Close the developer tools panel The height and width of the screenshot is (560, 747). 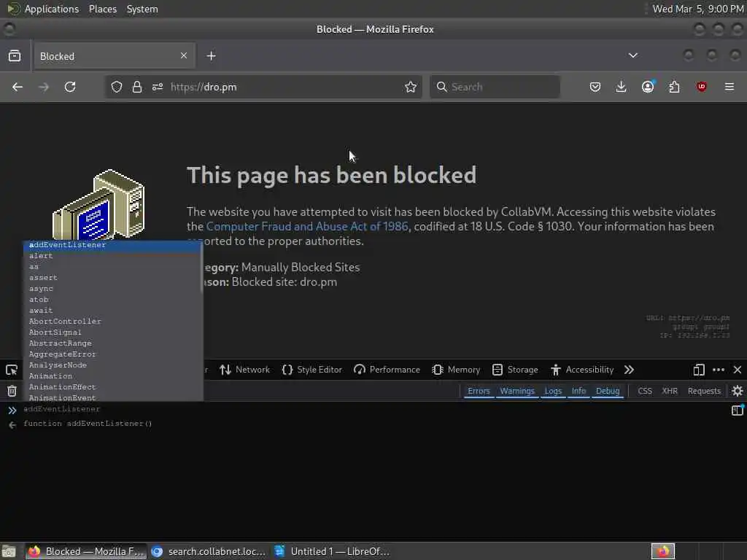click(x=738, y=370)
